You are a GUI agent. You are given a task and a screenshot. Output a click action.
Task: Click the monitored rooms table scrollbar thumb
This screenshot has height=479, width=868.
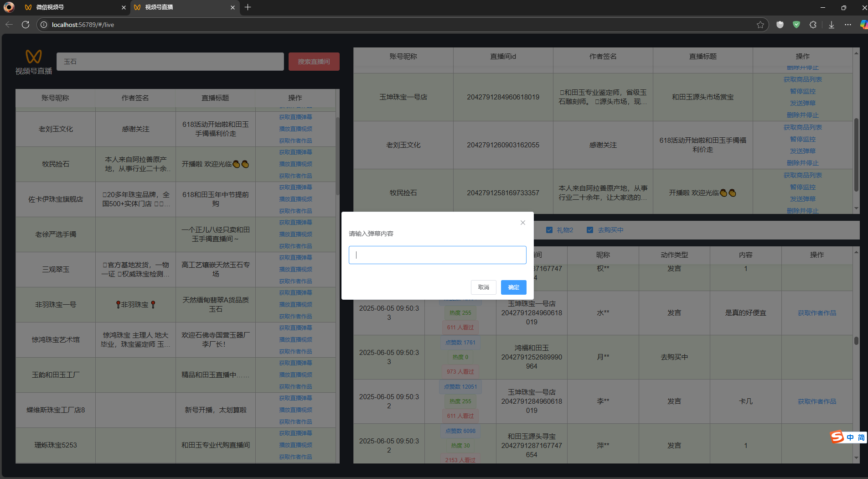(x=856, y=155)
